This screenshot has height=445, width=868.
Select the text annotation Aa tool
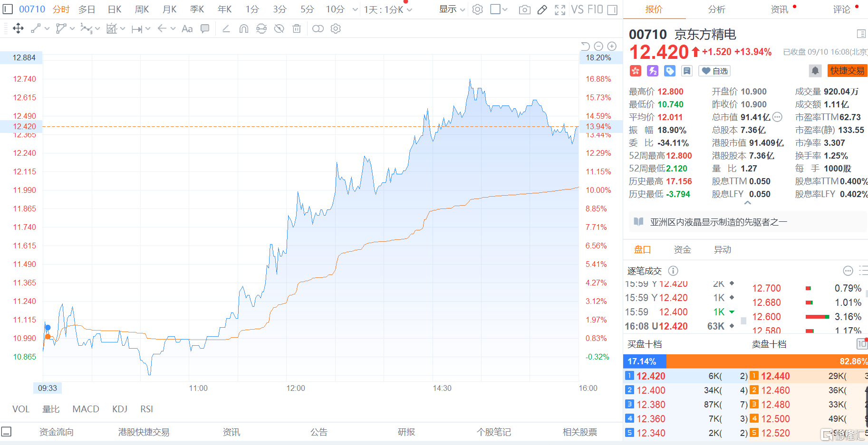pos(187,29)
